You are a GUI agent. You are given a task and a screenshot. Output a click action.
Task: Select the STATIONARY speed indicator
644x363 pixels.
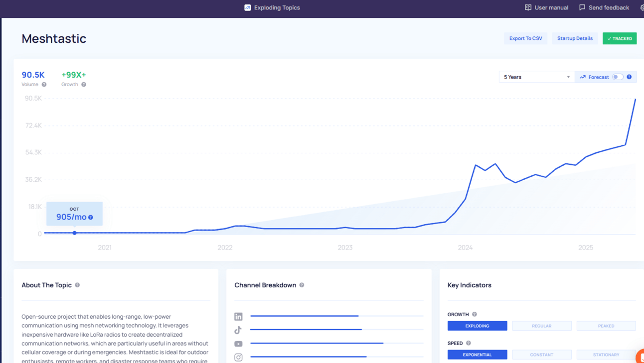pyautogui.click(x=606, y=355)
